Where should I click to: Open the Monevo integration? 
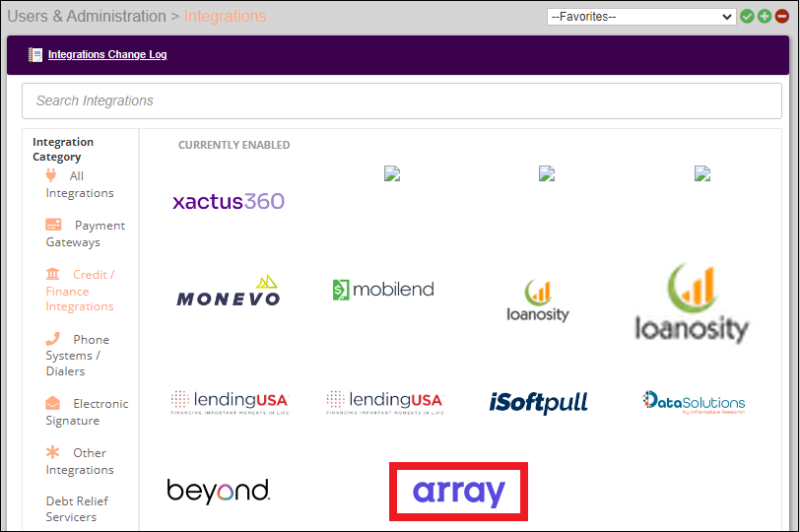pos(229,291)
